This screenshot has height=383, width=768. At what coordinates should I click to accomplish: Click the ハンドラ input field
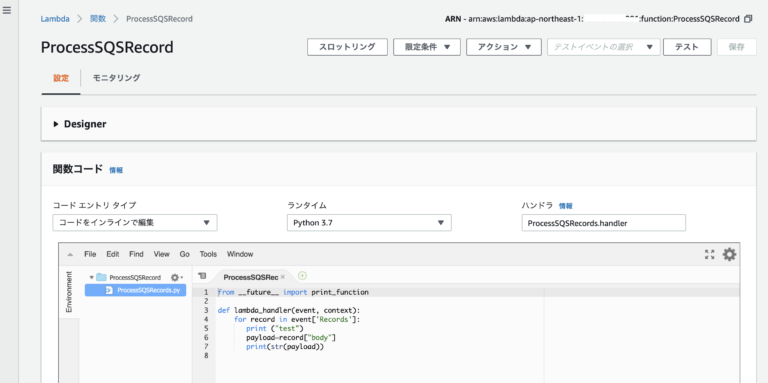tap(603, 223)
